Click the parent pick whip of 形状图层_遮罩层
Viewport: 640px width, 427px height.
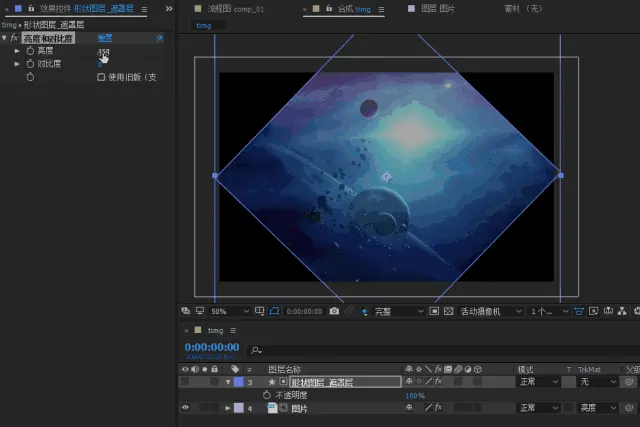pos(629,382)
